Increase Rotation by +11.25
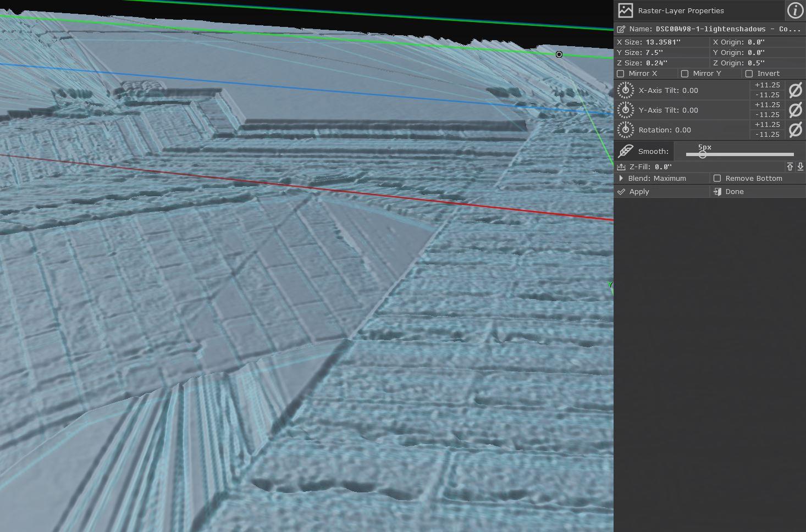 (768, 125)
